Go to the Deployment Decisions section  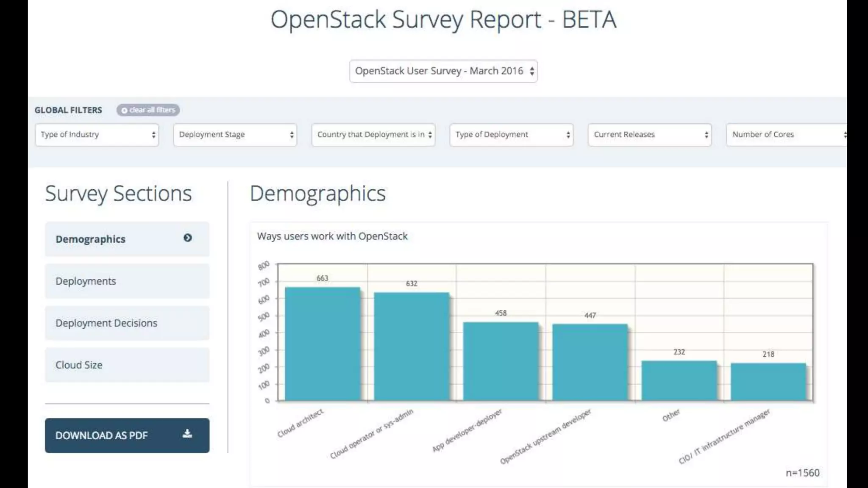[106, 323]
